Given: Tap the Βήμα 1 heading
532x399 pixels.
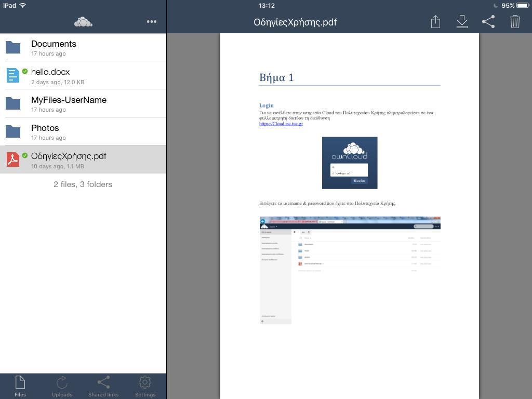Looking at the screenshot, I should [x=276, y=77].
